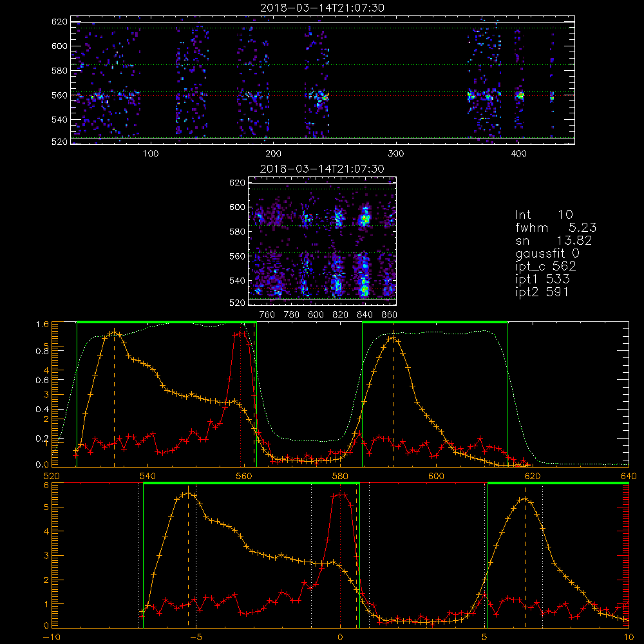Click the 10 label on bottom axis

pos(629,637)
